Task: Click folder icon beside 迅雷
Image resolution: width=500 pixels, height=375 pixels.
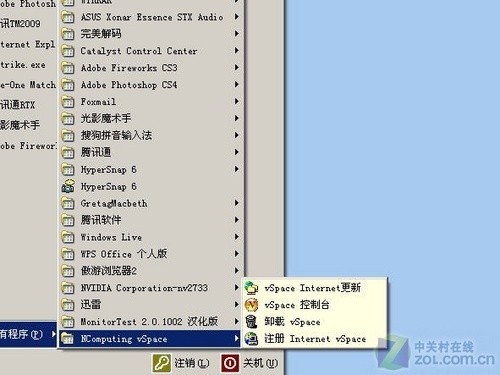Action: pyautogui.click(x=68, y=305)
